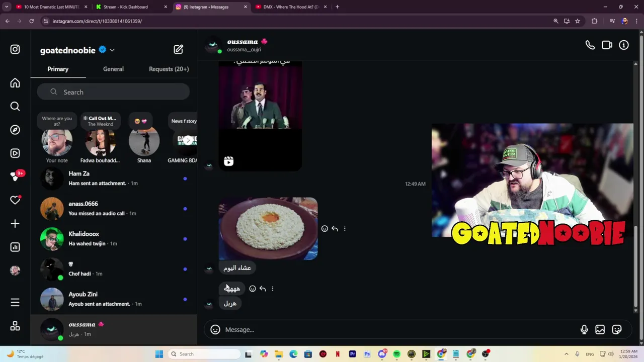
Task: Open Netflix from the taskbar
Action: coord(338,354)
